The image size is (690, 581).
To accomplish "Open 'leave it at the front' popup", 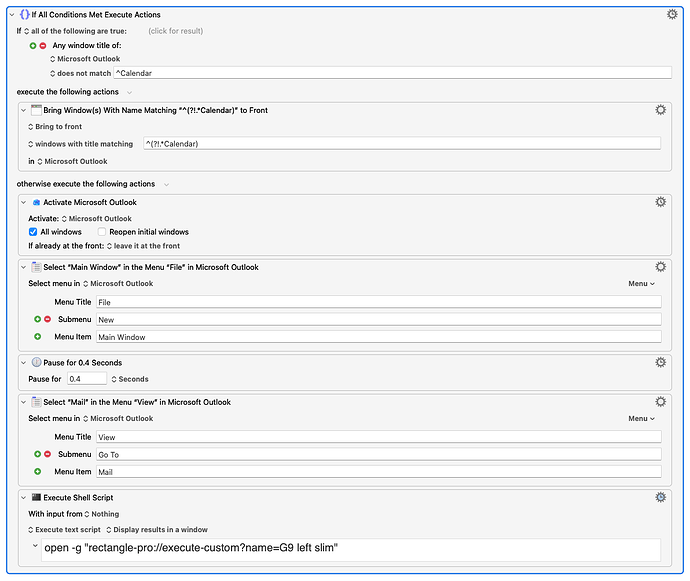I will tap(143, 246).
